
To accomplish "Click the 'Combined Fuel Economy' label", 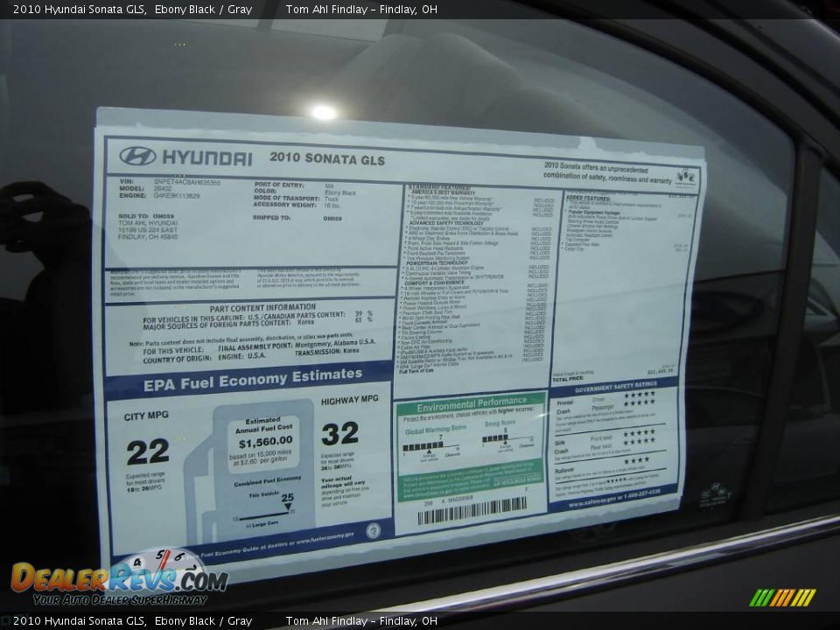I will (268, 481).
